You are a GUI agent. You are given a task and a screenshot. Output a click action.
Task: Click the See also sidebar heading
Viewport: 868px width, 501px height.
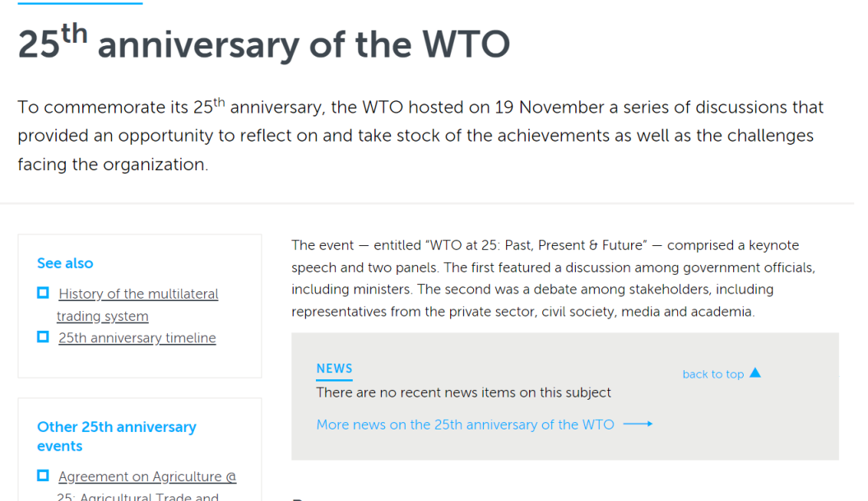pos(65,263)
